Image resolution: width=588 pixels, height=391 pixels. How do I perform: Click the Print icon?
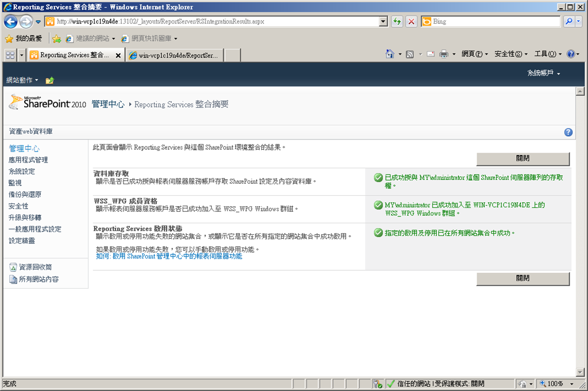click(x=444, y=55)
